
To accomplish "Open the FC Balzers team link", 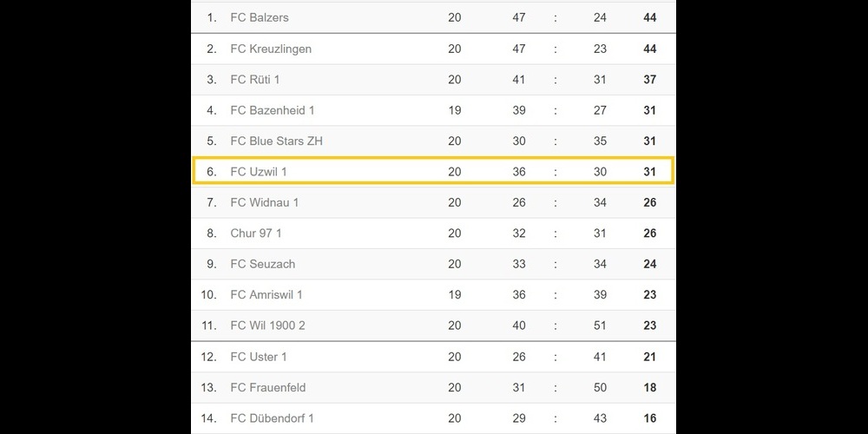I will click(x=260, y=17).
